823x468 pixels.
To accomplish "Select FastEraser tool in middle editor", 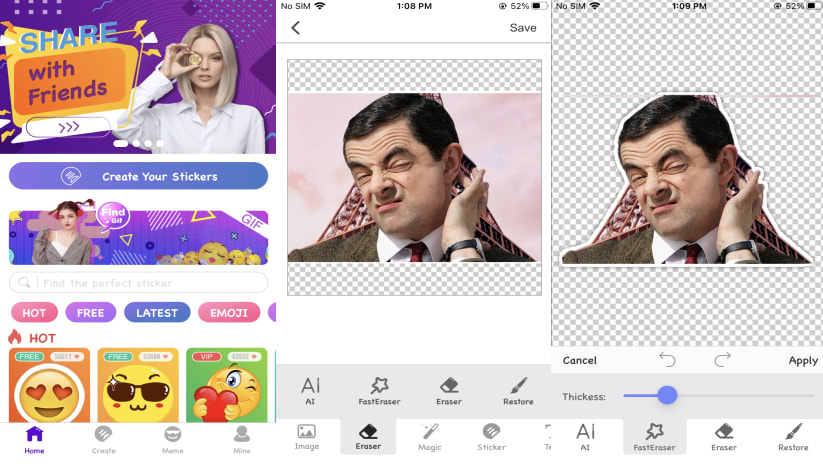I will coord(379,391).
